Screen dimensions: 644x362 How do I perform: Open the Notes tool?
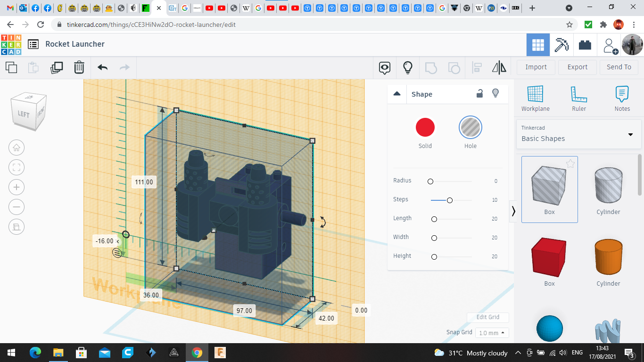(622, 99)
